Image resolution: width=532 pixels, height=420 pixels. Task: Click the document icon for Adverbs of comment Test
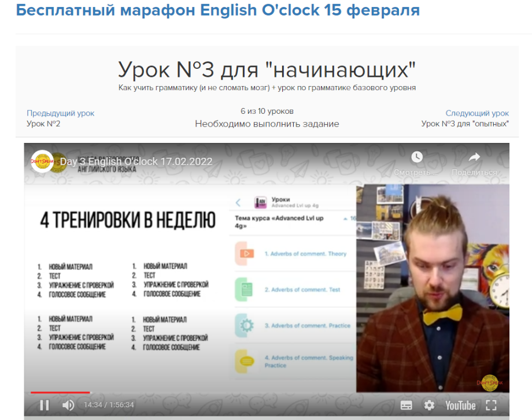click(x=247, y=289)
